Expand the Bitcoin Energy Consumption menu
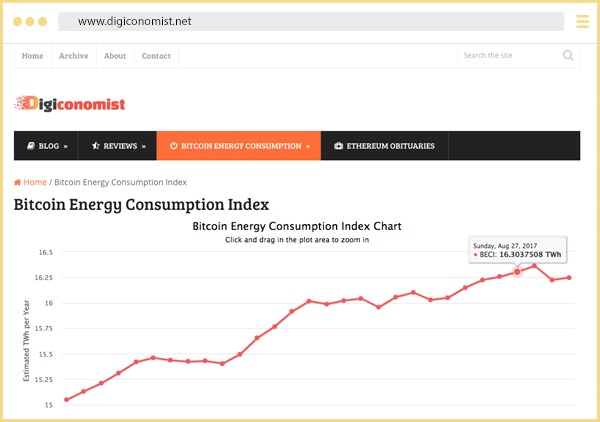This screenshot has width=600, height=422. pos(238,146)
